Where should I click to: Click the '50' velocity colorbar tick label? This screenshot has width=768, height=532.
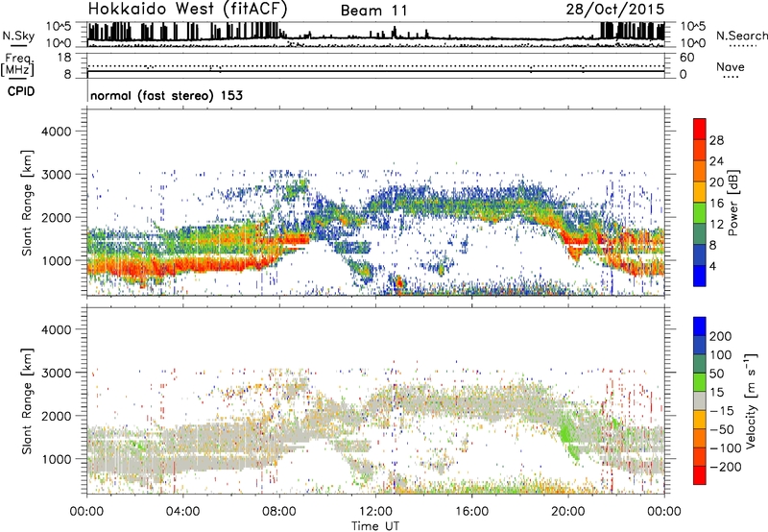(716, 374)
